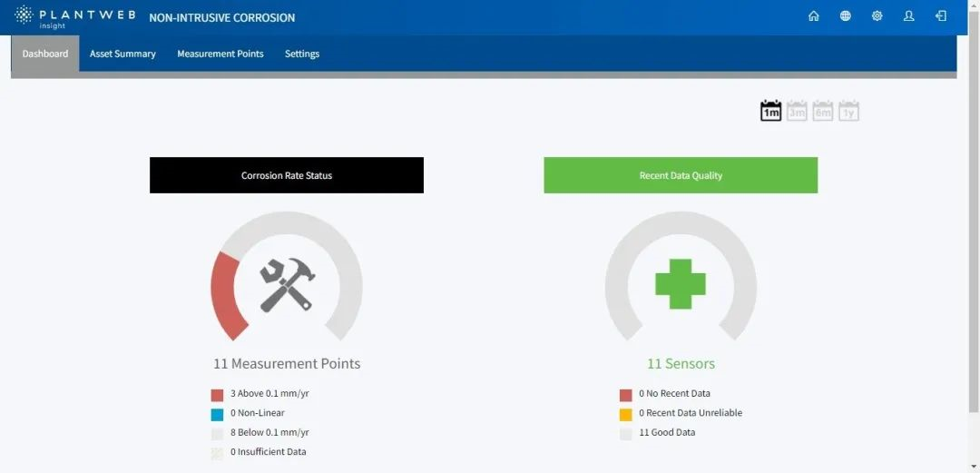Image resolution: width=980 pixels, height=473 pixels.
Task: Click the logout icon
Action: coord(940,16)
